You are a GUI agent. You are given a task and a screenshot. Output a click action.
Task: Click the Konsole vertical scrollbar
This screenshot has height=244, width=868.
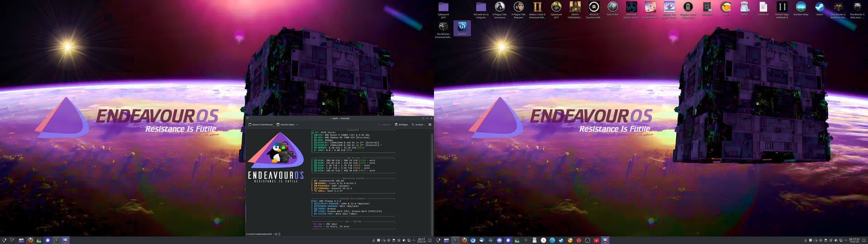tap(432, 182)
